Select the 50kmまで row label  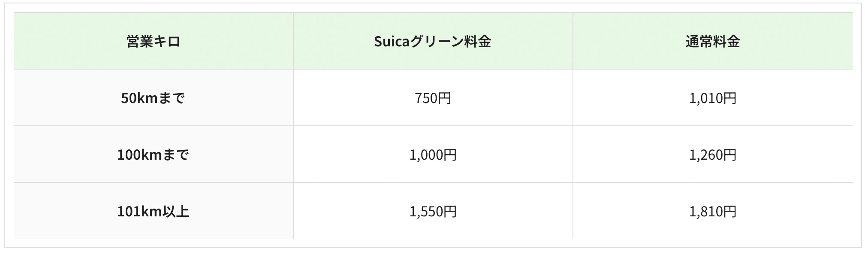[153, 98]
